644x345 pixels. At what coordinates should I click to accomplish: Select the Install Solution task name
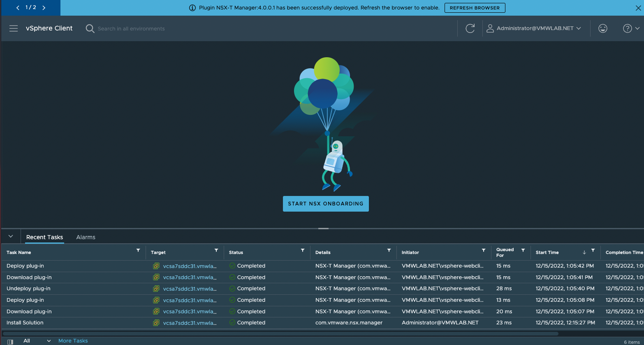point(25,323)
